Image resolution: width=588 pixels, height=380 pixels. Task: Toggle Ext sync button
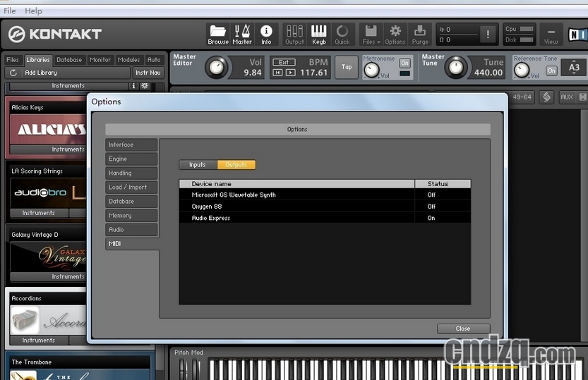coord(284,62)
